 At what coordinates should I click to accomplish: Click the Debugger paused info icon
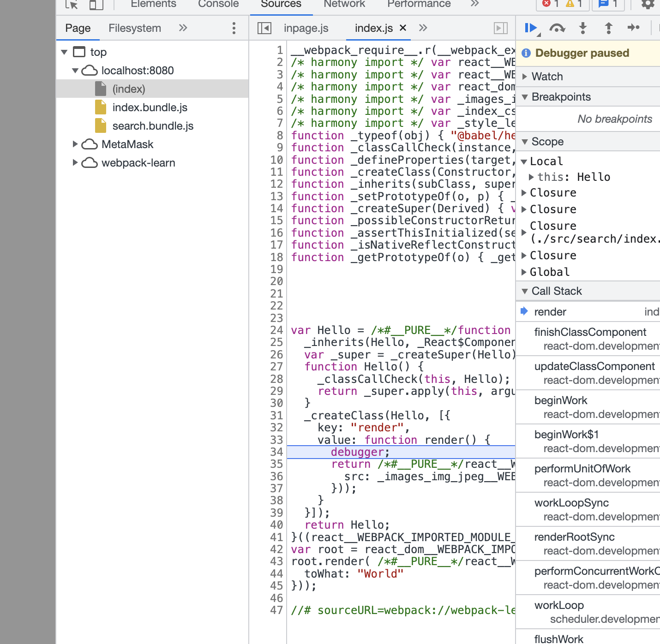[x=526, y=53]
